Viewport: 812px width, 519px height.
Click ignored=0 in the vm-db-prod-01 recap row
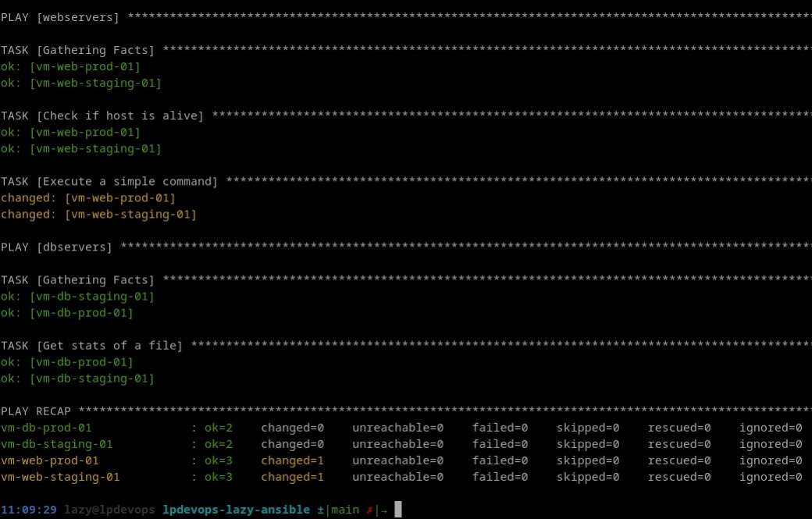click(x=771, y=428)
